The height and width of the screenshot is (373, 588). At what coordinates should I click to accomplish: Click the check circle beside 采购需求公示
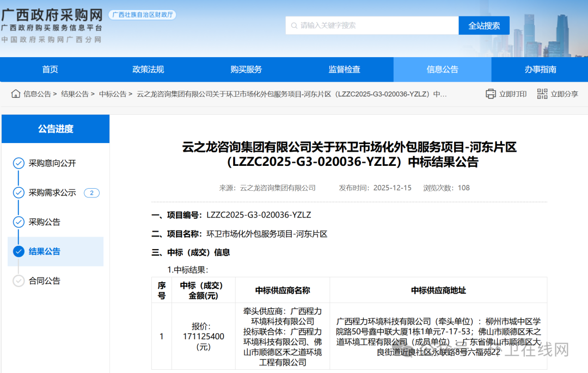coord(19,192)
